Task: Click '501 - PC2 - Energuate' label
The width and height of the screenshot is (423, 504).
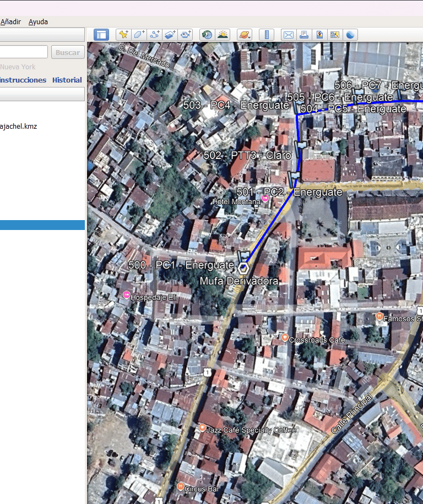Action: point(289,192)
